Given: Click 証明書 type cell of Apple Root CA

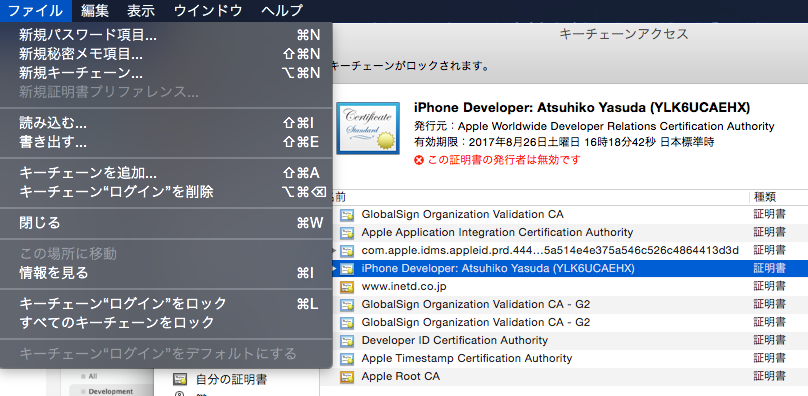Looking at the screenshot, I should click(x=769, y=376).
